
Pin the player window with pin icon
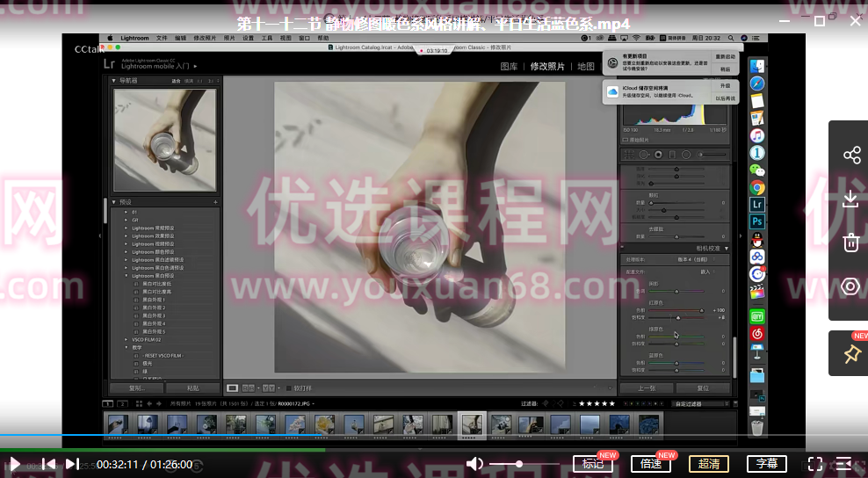coord(850,353)
